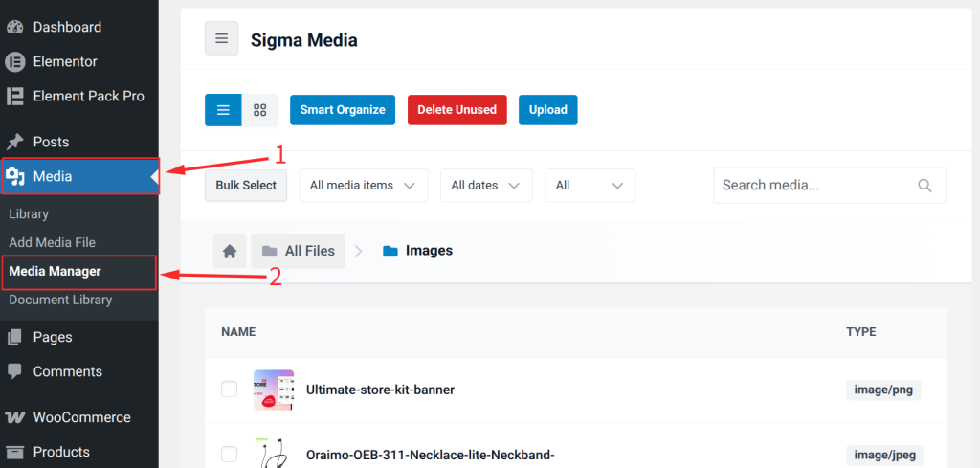Click the Dashboard gauge icon
980x468 pixels.
pos(14,28)
